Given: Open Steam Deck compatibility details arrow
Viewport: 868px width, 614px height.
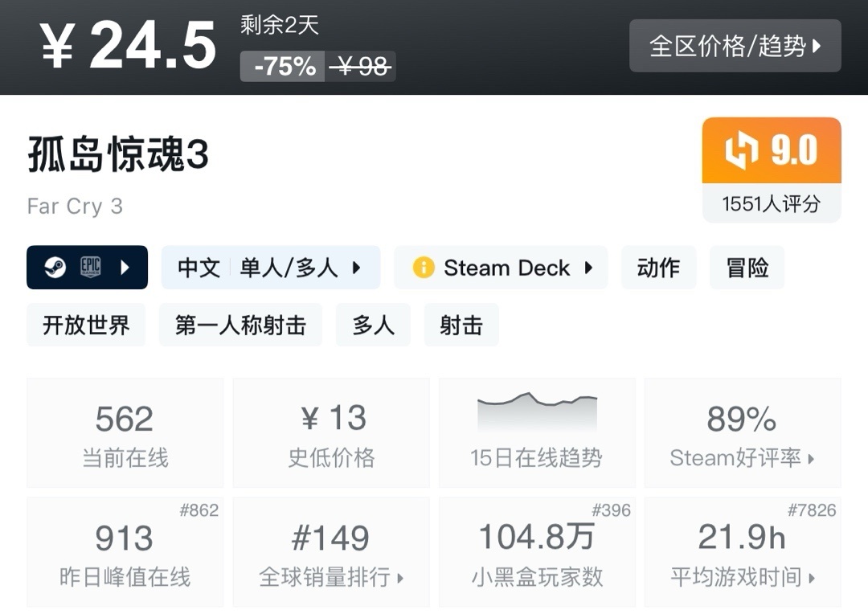Looking at the screenshot, I should (588, 268).
